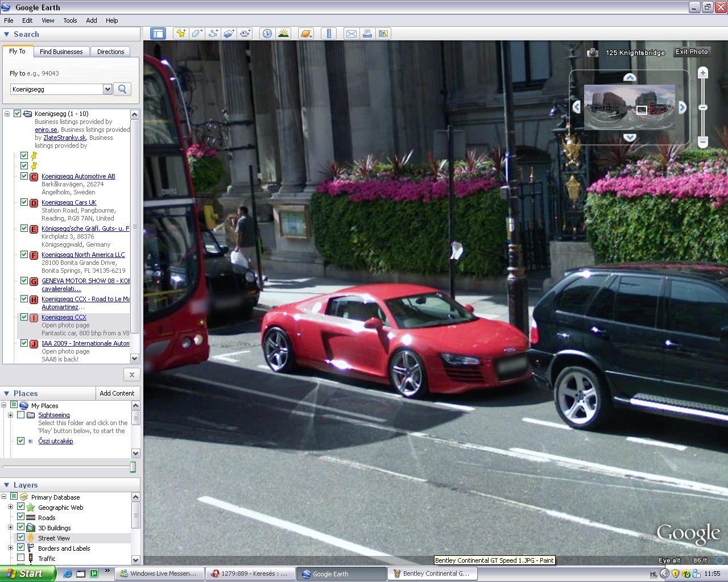
Task: Expand the 3D Buildings layer
Action: (10, 528)
